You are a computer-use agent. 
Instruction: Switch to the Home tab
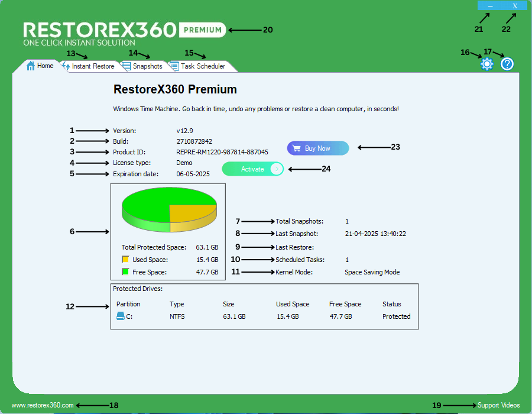(40, 66)
